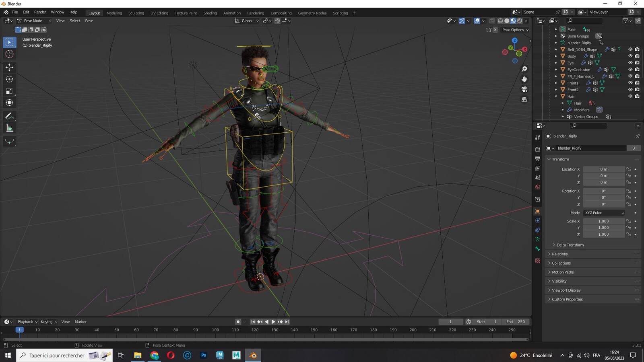Select the Scale tool in toolbar
This screenshot has width=644, height=362.
(x=9, y=91)
